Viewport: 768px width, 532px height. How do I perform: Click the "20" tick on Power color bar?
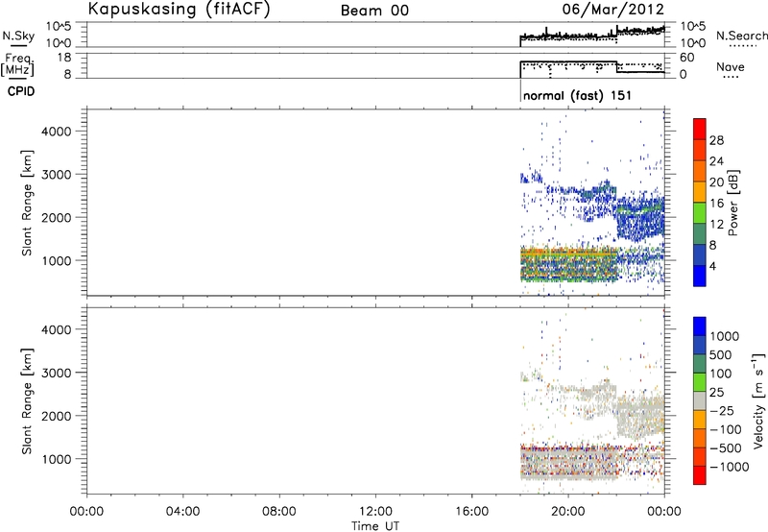tap(716, 182)
